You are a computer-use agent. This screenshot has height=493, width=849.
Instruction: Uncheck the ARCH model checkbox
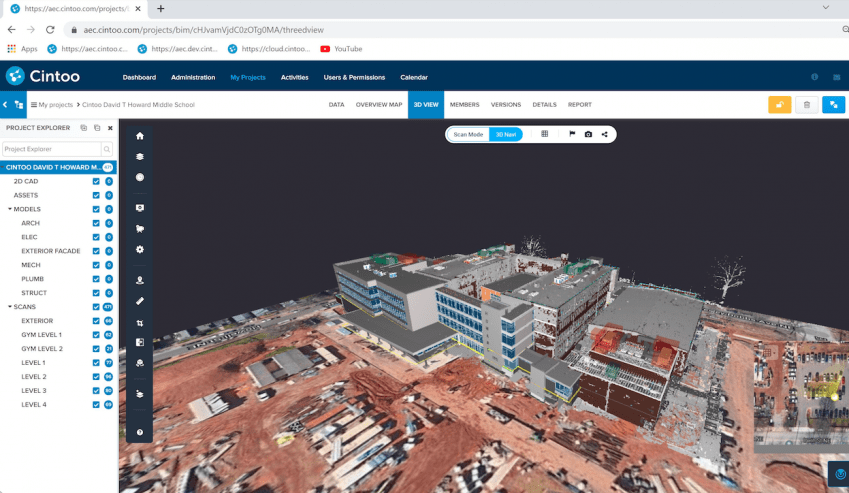pos(96,223)
